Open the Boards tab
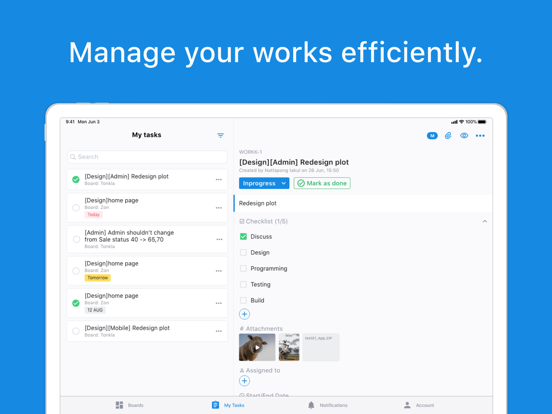 pyautogui.click(x=130, y=405)
